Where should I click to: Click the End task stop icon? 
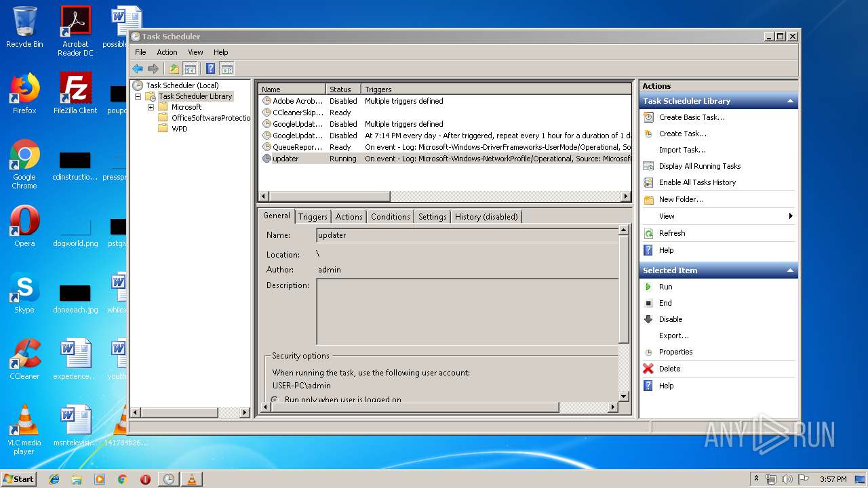(648, 303)
